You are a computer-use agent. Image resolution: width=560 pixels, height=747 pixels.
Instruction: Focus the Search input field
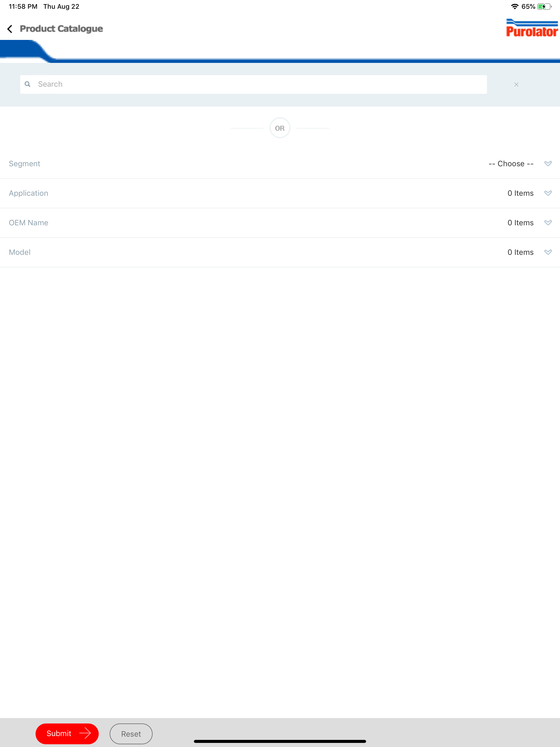pyautogui.click(x=253, y=84)
